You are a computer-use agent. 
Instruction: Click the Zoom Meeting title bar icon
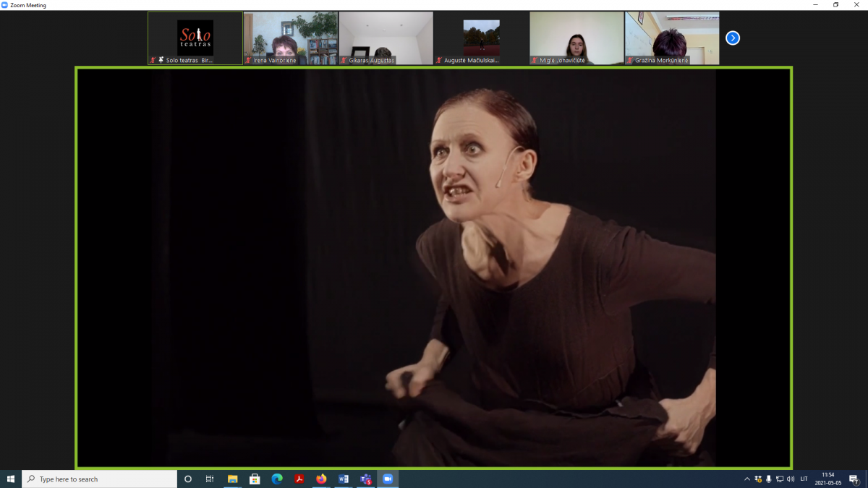click(4, 5)
